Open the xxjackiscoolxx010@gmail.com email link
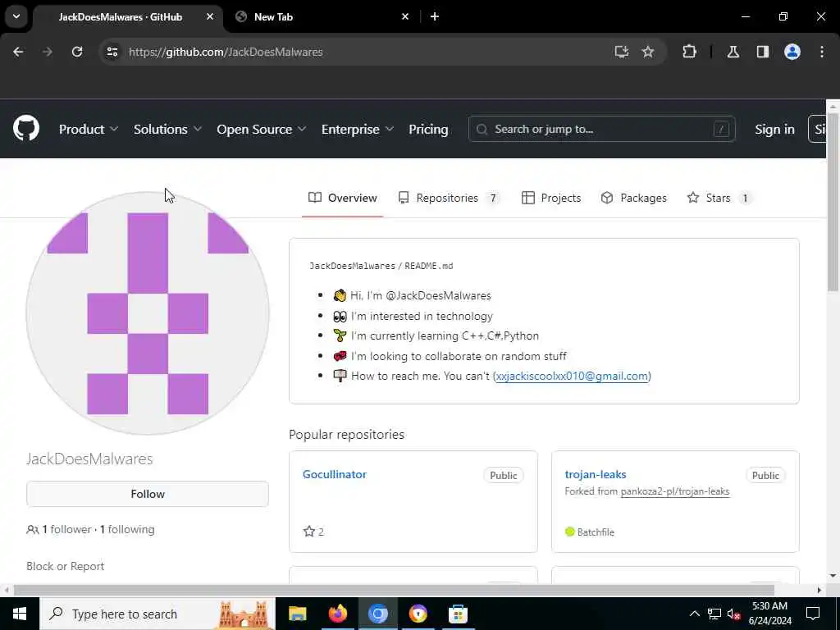 point(572,376)
